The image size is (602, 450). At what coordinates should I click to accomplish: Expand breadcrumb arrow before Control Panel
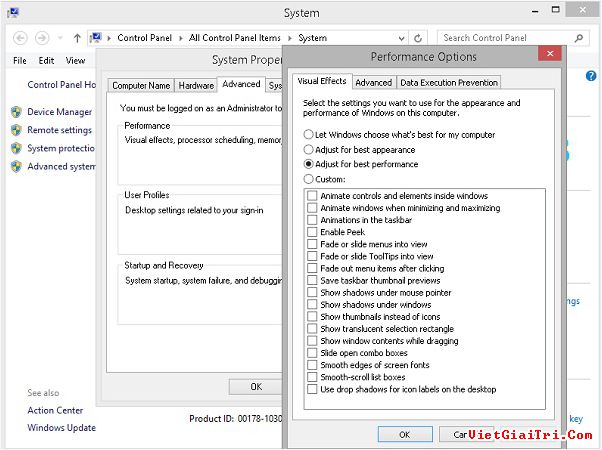pyautogui.click(x=109, y=38)
